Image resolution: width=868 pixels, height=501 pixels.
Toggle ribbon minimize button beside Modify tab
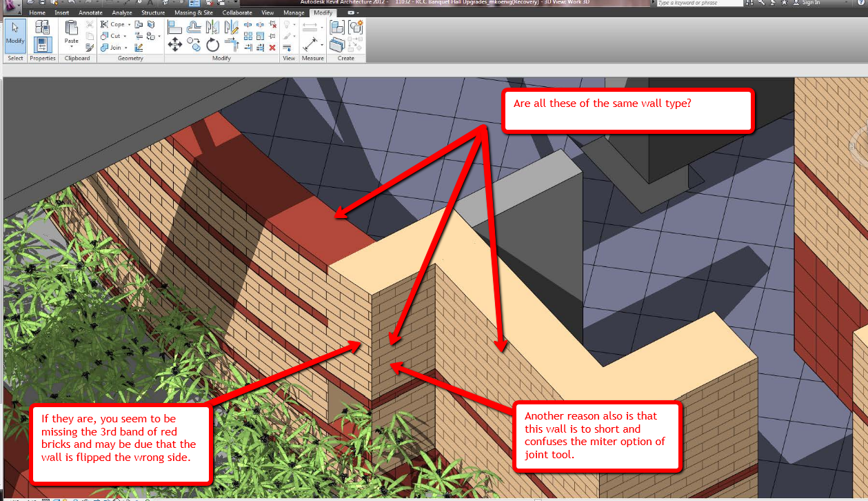(352, 12)
